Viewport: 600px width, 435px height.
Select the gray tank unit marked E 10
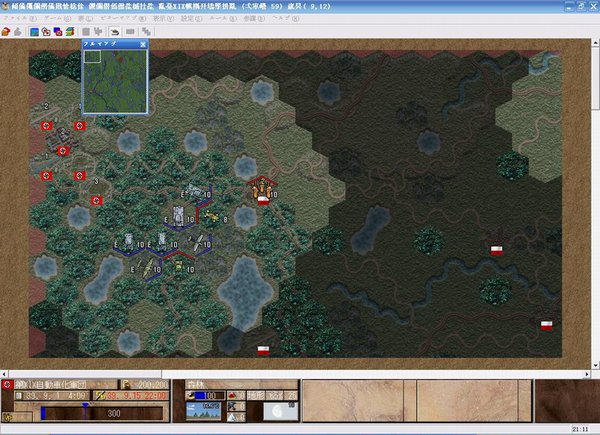click(178, 216)
